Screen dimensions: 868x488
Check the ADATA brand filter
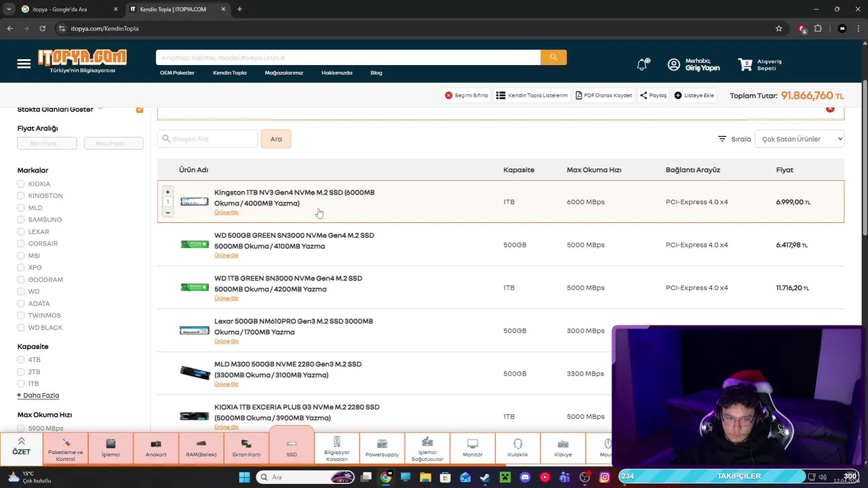coord(21,304)
